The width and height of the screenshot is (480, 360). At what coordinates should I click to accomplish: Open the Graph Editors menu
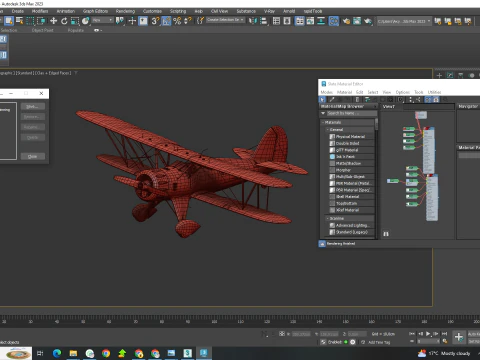tap(95, 11)
